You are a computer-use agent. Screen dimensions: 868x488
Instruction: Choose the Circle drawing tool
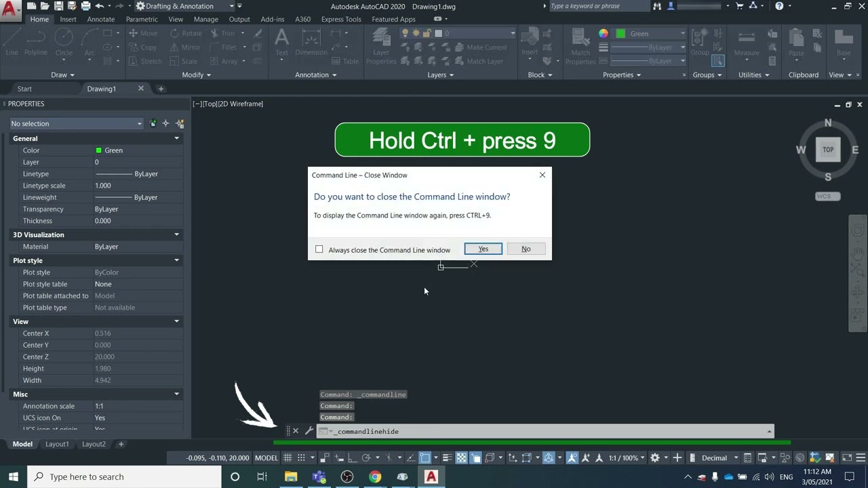(64, 43)
